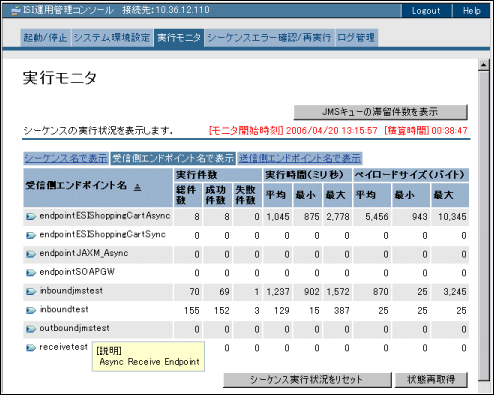
Task: Click the endpointESIShoppingCartSync row name
Action: tap(103, 235)
